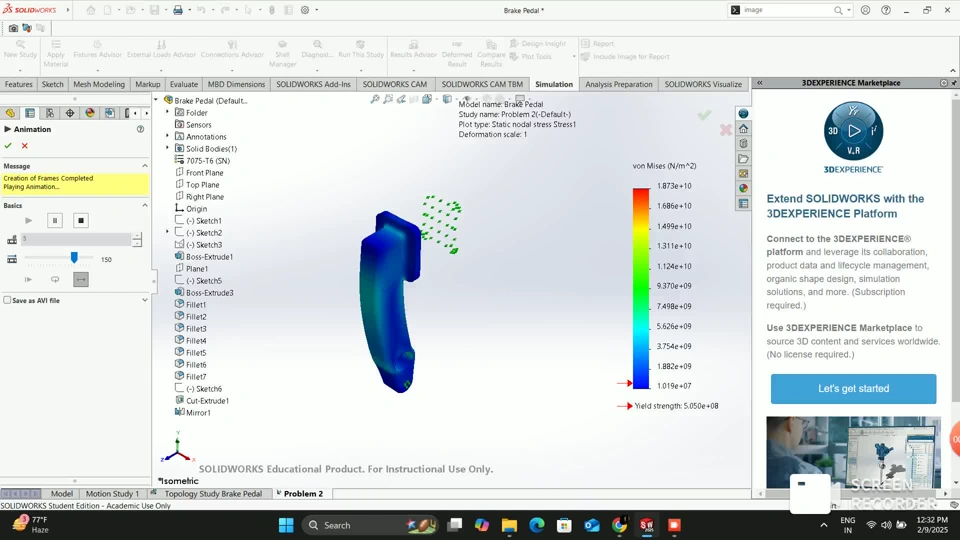This screenshot has height=540, width=960.
Task: Open Appearances color wheel in task pane
Action: pyautogui.click(x=743, y=189)
